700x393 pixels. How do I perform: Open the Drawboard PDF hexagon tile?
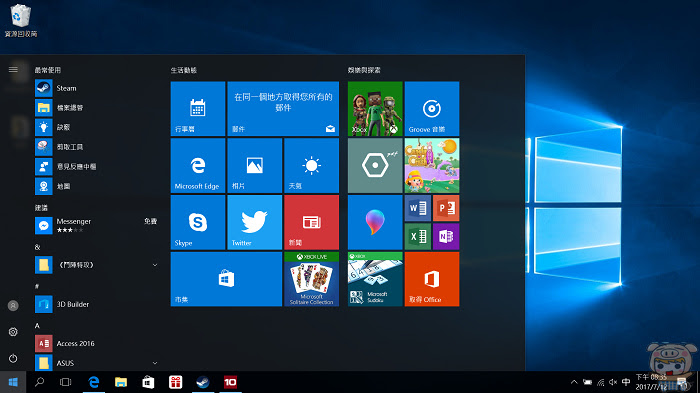point(375,165)
